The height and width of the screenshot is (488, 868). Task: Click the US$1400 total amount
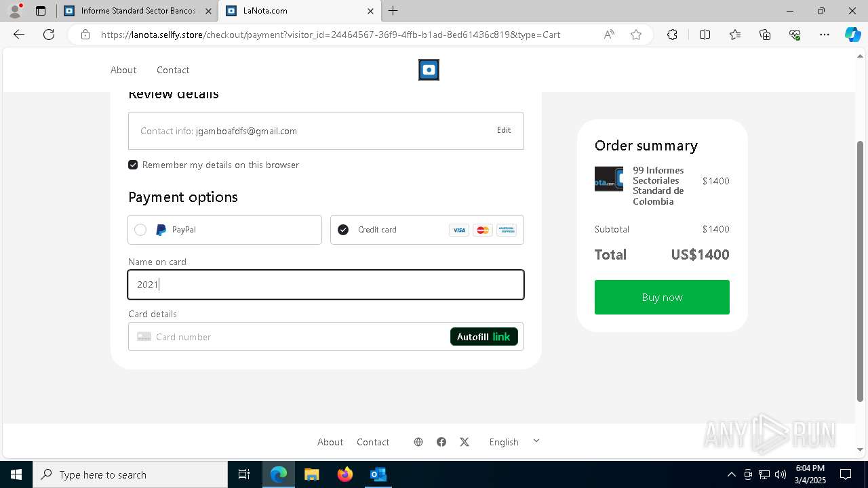[x=700, y=255]
